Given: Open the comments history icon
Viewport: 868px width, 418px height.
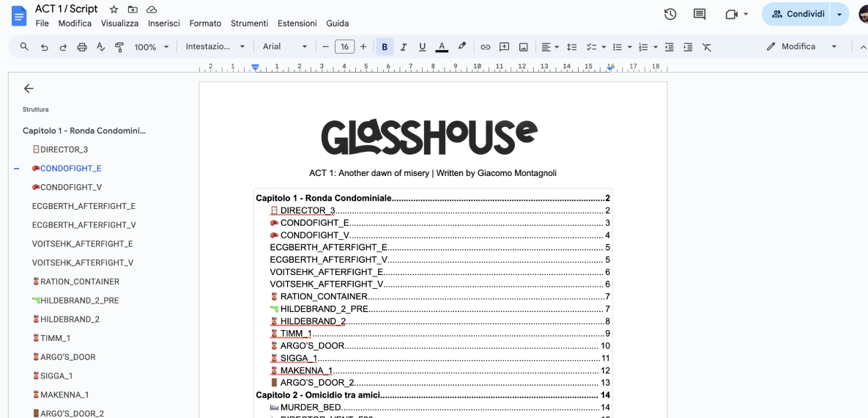Looking at the screenshot, I should point(700,15).
